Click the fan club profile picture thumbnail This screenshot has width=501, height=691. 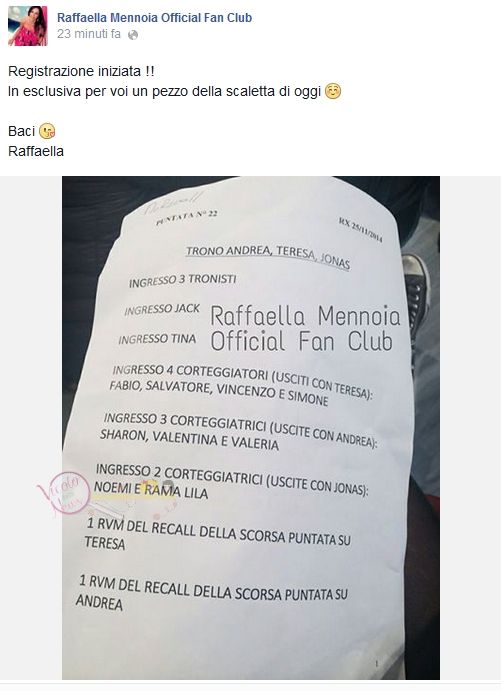coord(28,26)
